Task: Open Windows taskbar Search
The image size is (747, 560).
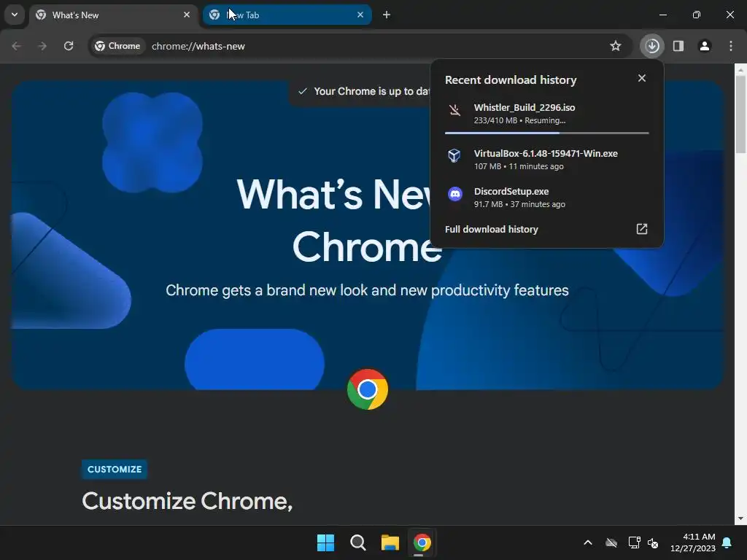Action: click(357, 542)
